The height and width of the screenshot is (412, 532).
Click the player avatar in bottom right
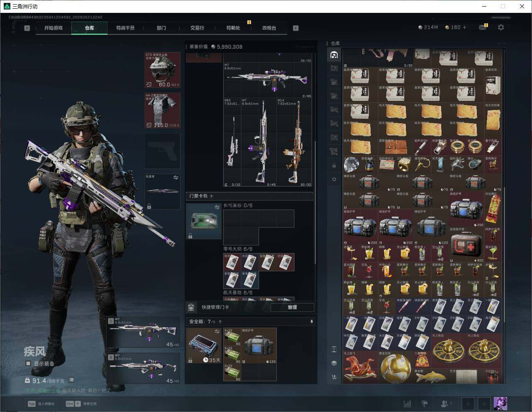tap(500, 403)
